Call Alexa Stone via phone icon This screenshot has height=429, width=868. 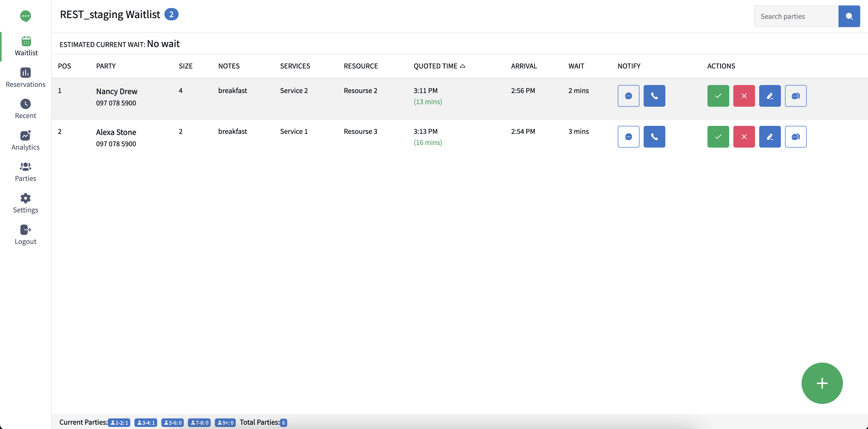pyautogui.click(x=654, y=136)
